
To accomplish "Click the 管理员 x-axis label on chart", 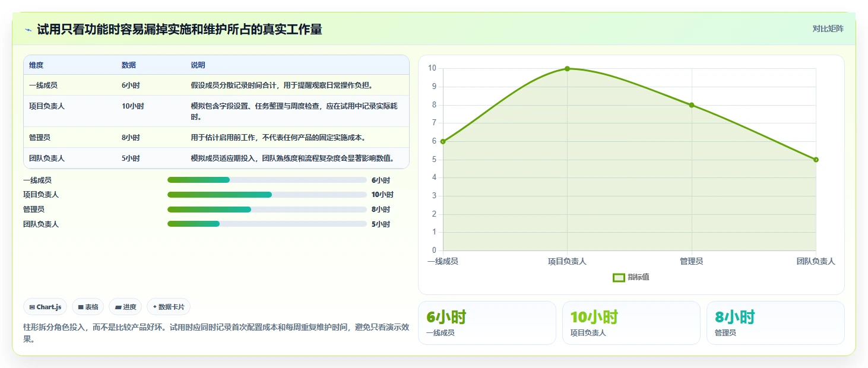I will coord(692,261).
